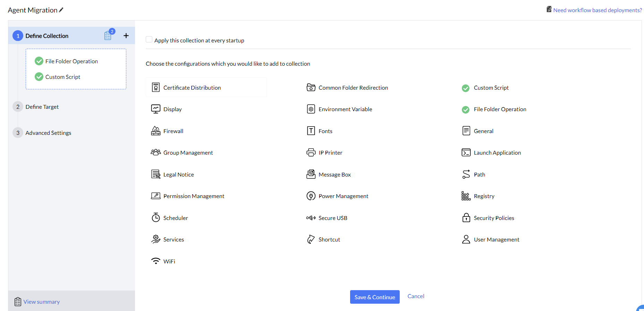Deselect Custom Script in the configurations grid
Screen dimensions: 644x311
pos(466,88)
